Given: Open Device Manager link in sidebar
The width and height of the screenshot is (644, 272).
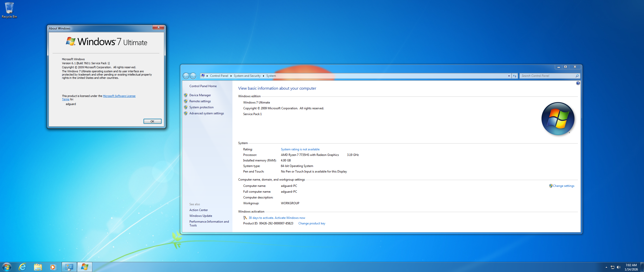Looking at the screenshot, I should point(200,95).
